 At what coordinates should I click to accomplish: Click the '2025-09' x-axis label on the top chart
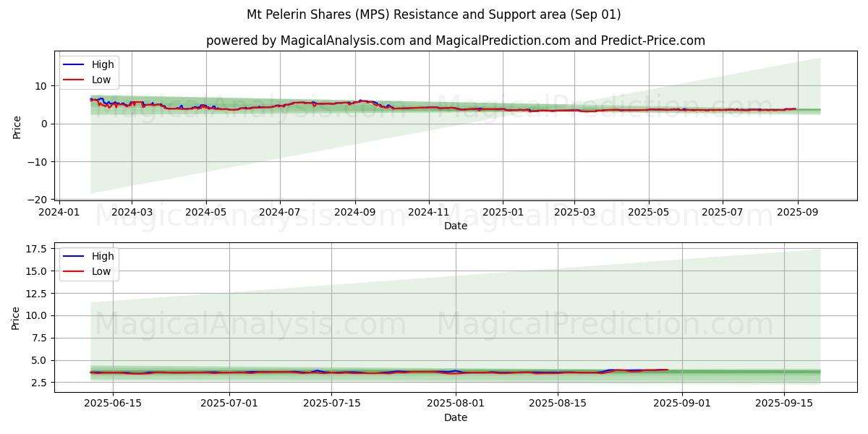click(x=797, y=213)
